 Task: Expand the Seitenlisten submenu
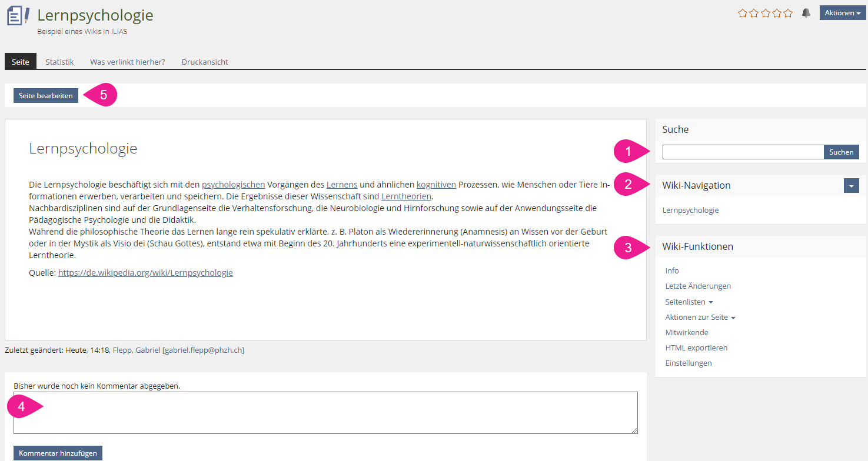coord(689,302)
